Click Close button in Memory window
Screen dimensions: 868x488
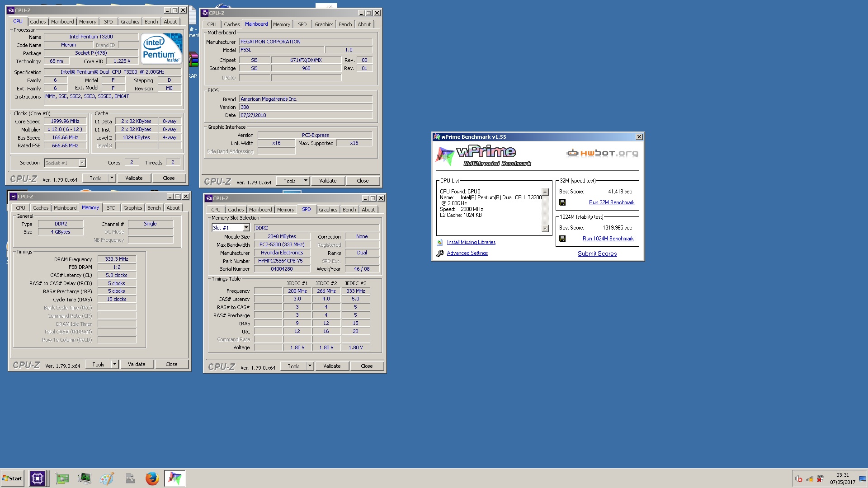click(x=171, y=364)
